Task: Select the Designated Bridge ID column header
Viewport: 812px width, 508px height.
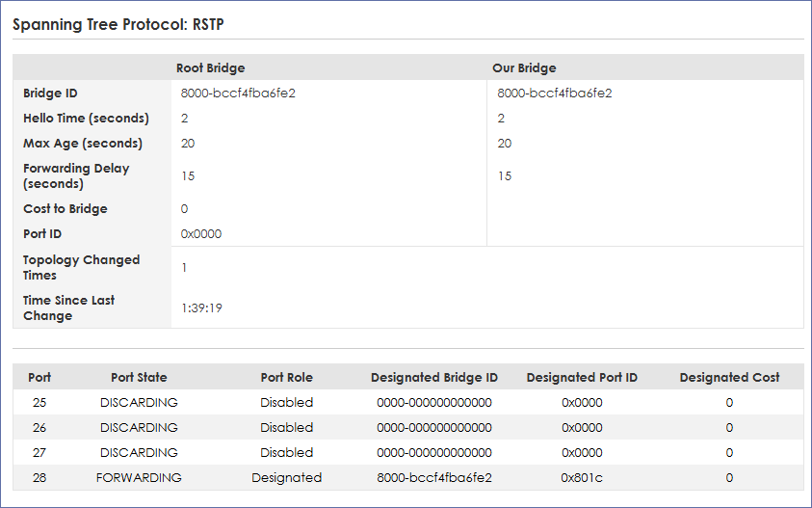Action: pos(434,378)
